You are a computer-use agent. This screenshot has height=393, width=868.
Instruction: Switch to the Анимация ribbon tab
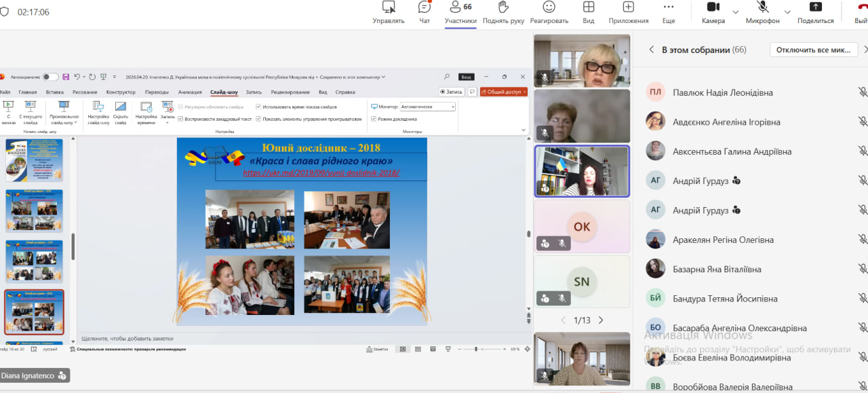[x=190, y=92]
